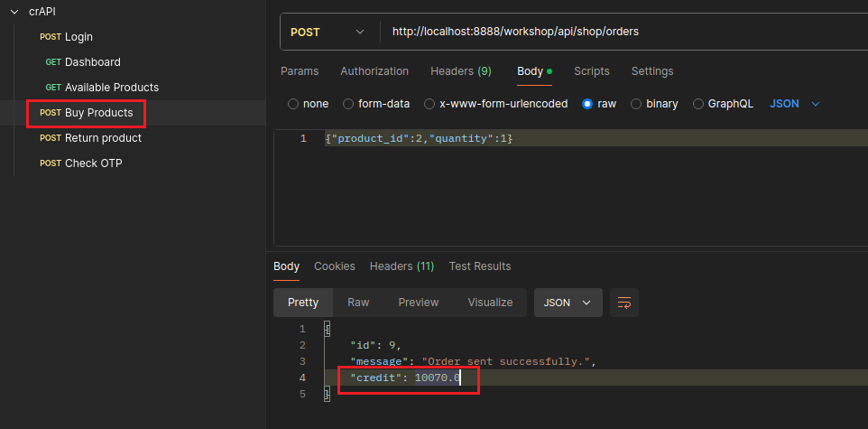868x429 pixels.
Task: Open the POST HTTP method dropdown
Action: [x=328, y=32]
